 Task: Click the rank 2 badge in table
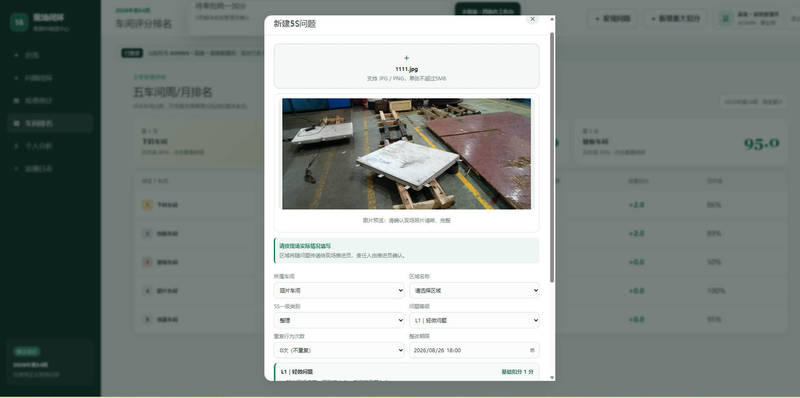tap(147, 233)
